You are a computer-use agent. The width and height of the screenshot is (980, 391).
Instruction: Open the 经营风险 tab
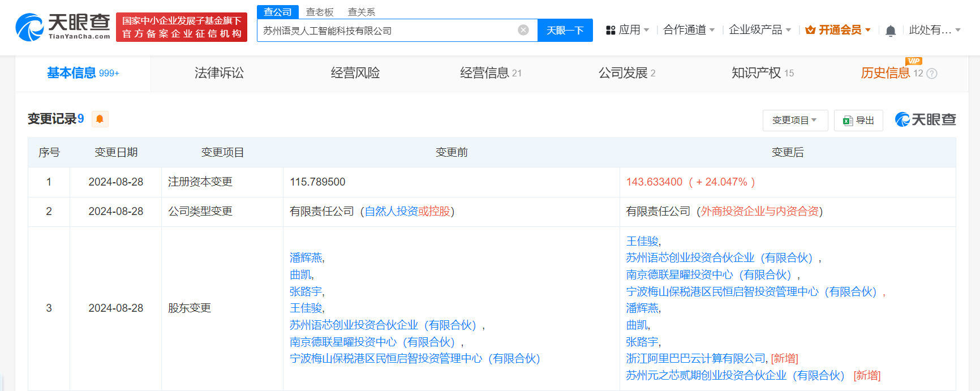[355, 73]
